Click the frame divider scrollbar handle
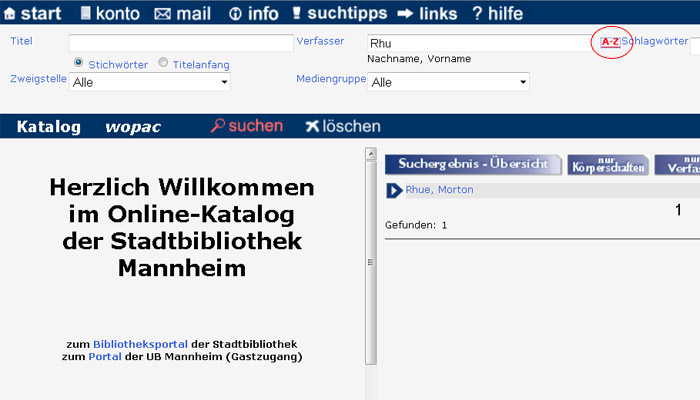Viewport: 700px width, 400px height. pyautogui.click(x=370, y=262)
